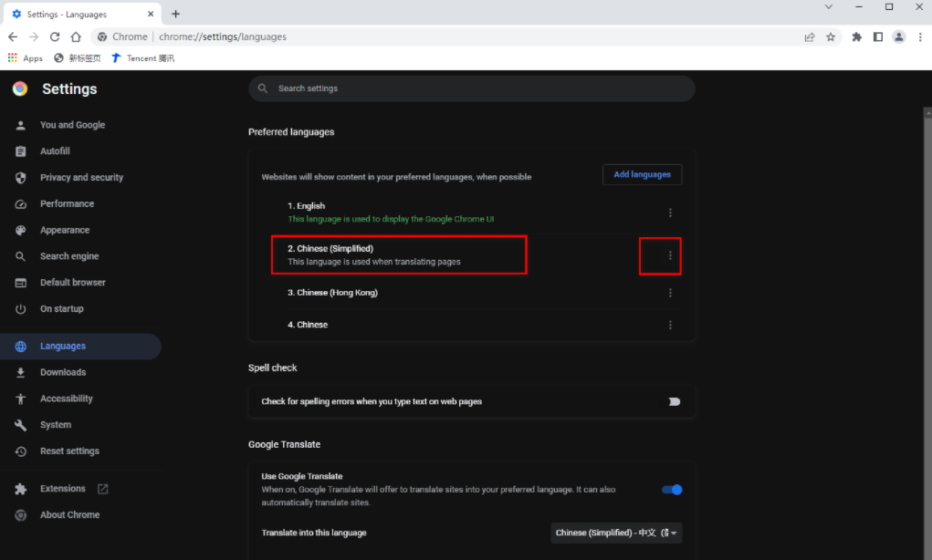The height and width of the screenshot is (560, 932).
Task: Toggle spell check for web pages
Action: (672, 402)
